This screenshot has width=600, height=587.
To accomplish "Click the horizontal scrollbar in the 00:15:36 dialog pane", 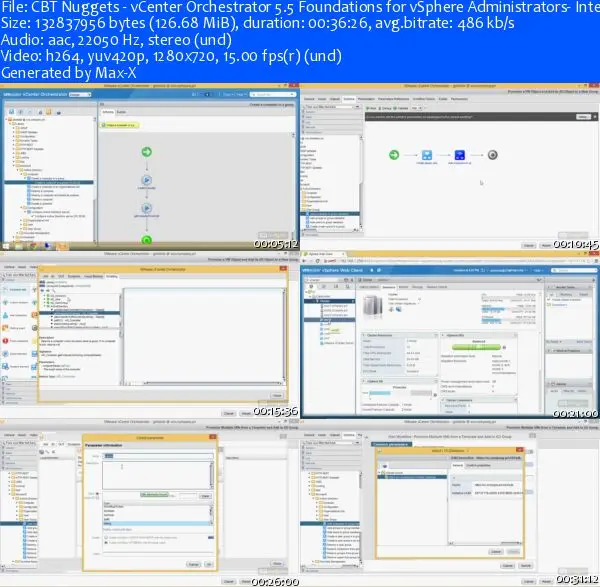I will pyautogui.click(x=212, y=383).
